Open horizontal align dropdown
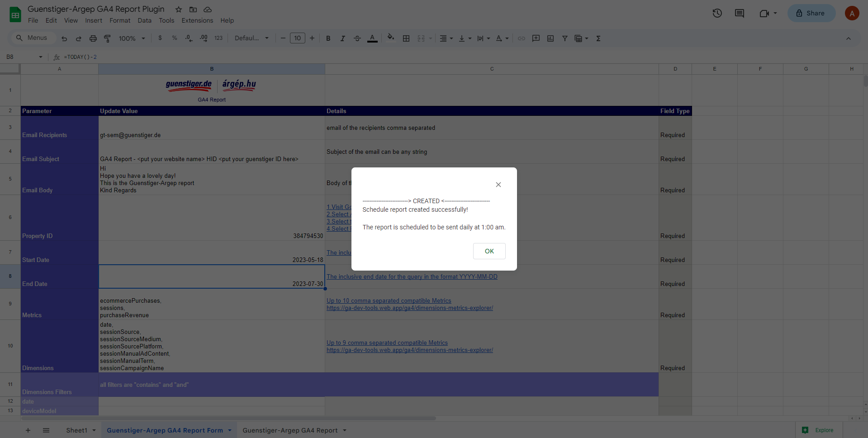 pyautogui.click(x=446, y=38)
